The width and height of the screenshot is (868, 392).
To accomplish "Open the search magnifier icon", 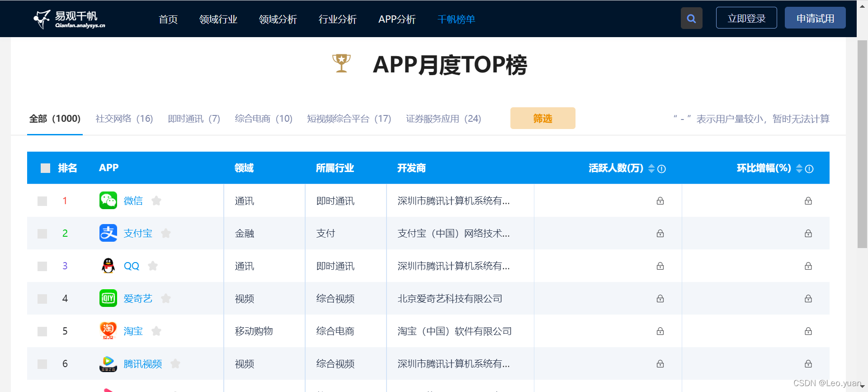I will pyautogui.click(x=691, y=18).
